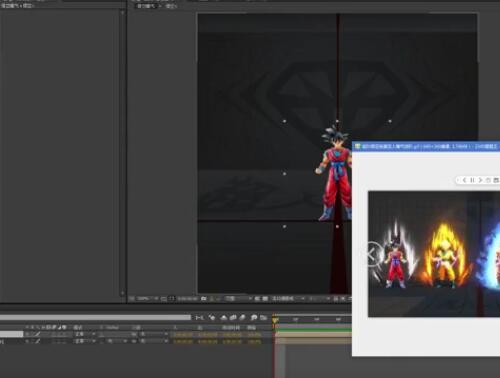The image size is (500, 378).
Task: Go to previous frame in GIF viewer
Action: click(x=464, y=180)
